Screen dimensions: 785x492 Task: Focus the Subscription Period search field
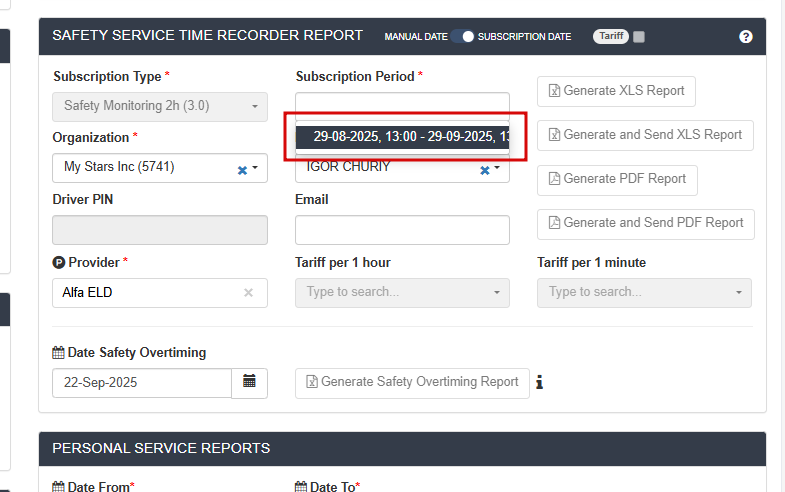pos(402,105)
